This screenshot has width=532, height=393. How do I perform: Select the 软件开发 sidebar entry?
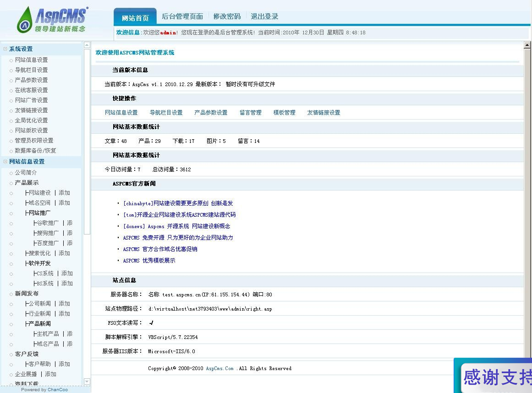tap(39, 263)
